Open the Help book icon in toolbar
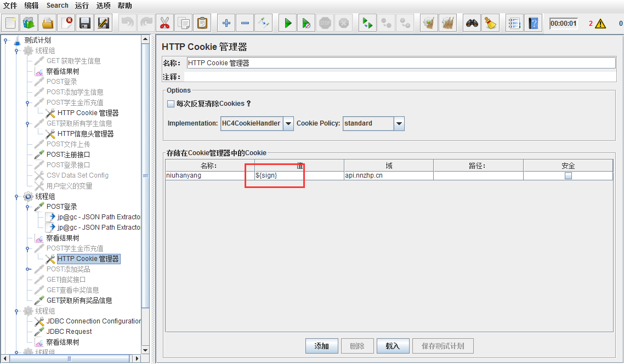Screen dimensions: 624x364 [x=533, y=23]
